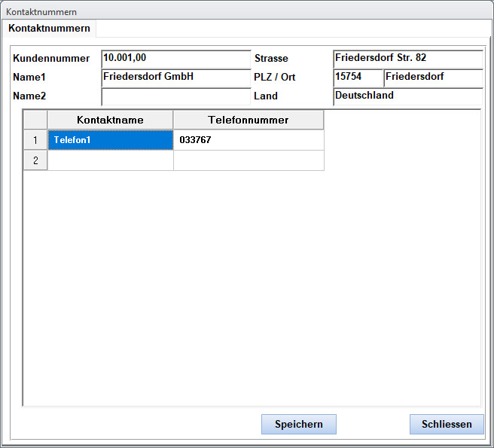The image size is (494, 448).
Task: Click the grid's top-left select-all corner cell
Action: pos(35,120)
